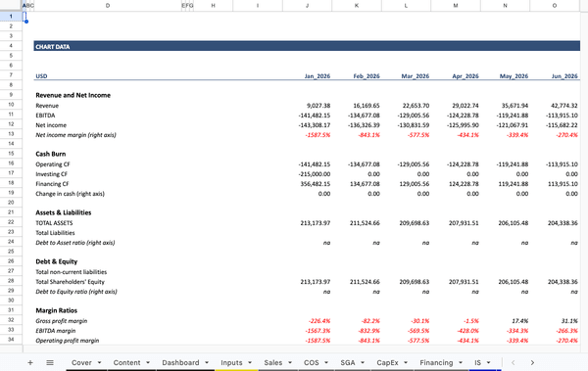This screenshot has width=588, height=371.
Task: Select the Revenue and Net Income heading
Action: coord(73,95)
